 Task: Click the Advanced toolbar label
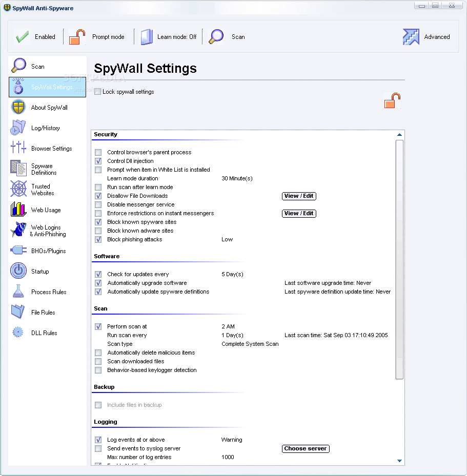point(437,37)
